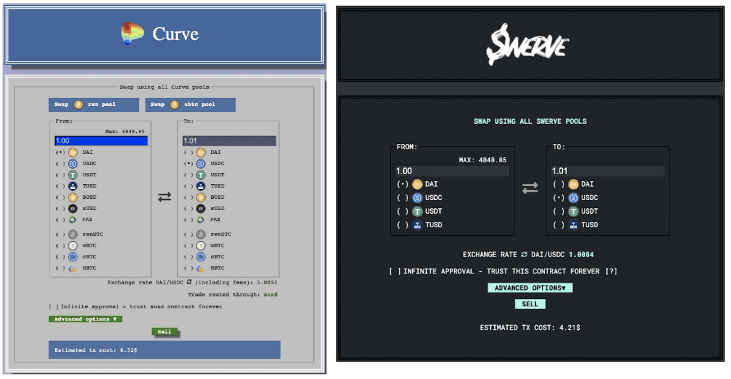Select the sUSD radio in Curve's From list
This screenshot has width=731, height=379.
60,208
